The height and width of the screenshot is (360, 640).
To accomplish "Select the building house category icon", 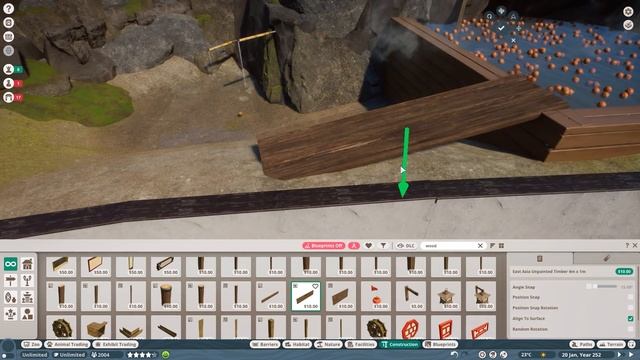I will [x=27, y=264].
